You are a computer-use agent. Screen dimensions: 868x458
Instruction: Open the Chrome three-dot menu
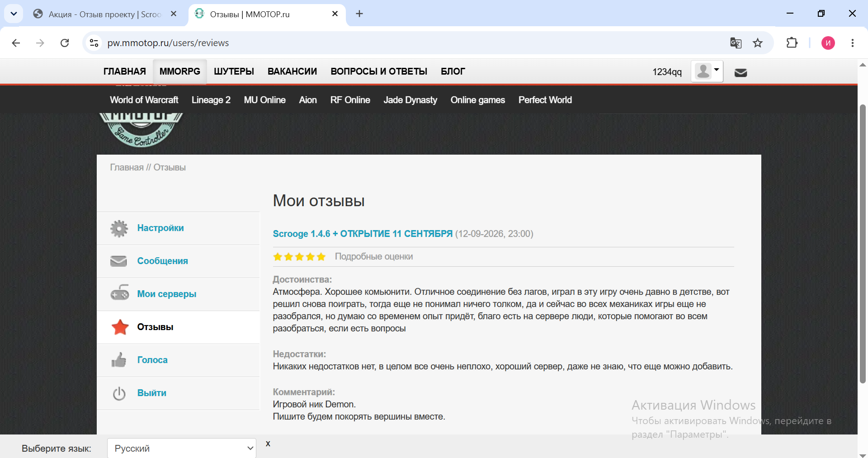point(853,43)
